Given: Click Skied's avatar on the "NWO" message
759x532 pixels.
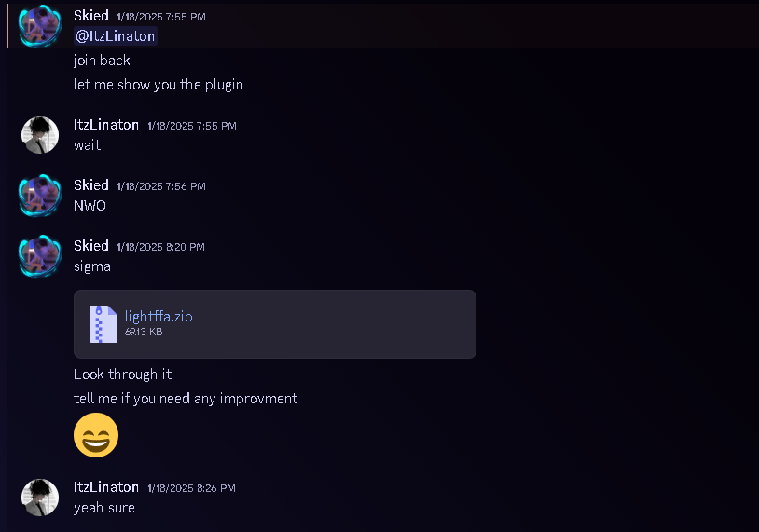Looking at the screenshot, I should click(39, 196).
